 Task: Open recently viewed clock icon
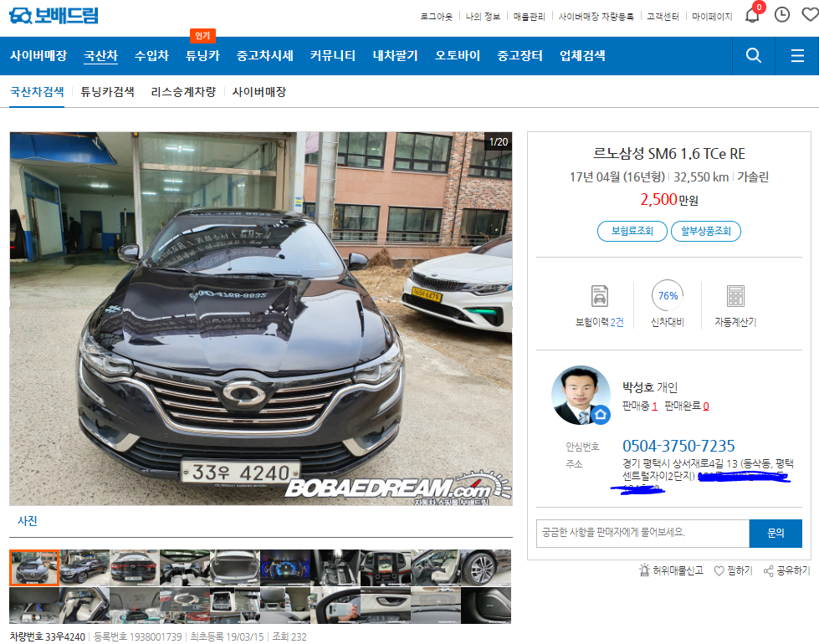782,14
